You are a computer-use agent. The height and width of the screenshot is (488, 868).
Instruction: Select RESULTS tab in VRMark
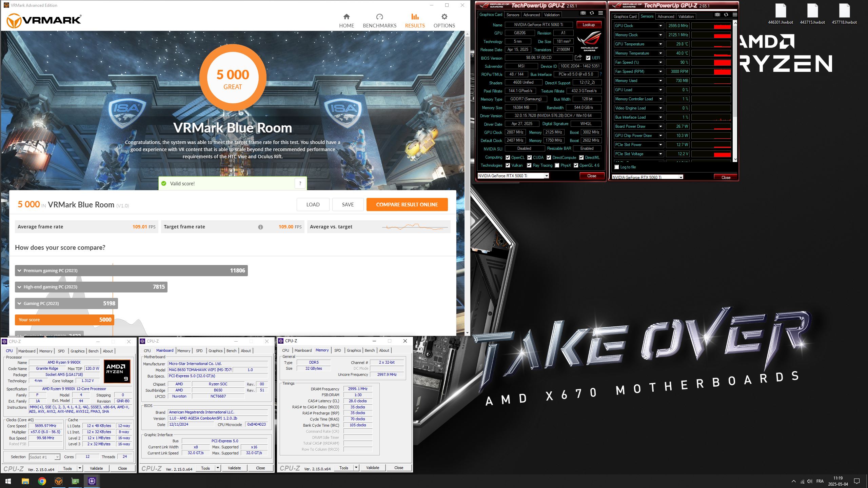(415, 21)
